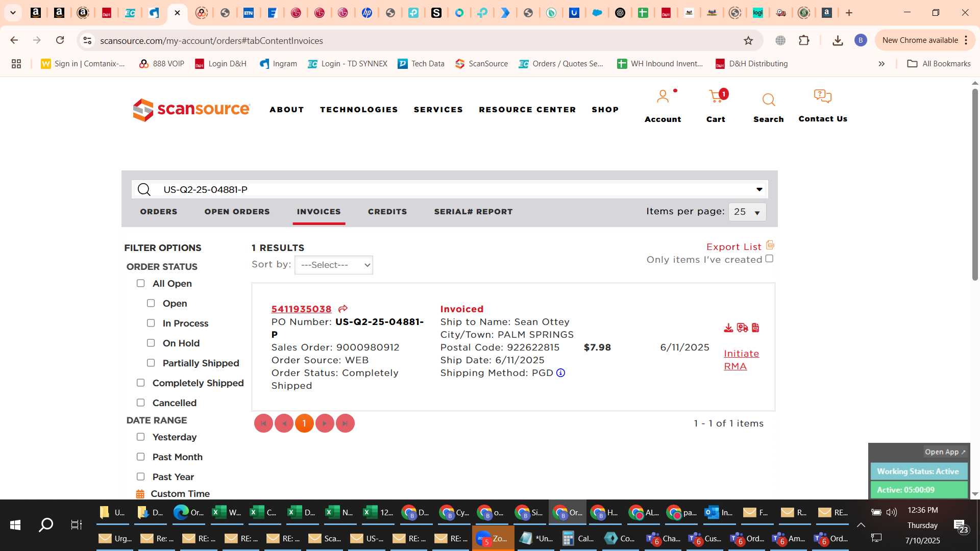Show hidden system tray icons
The image size is (980, 551).
tap(861, 525)
